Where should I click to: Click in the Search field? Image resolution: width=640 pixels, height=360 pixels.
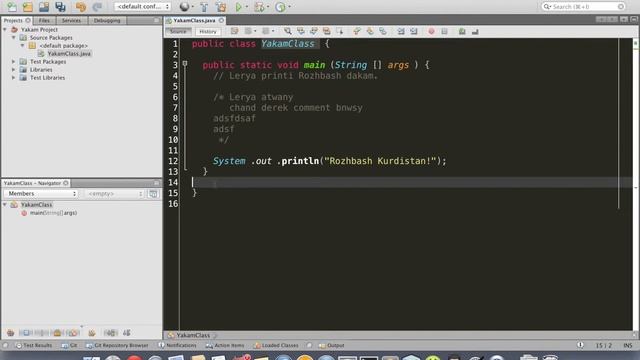[x=583, y=7]
